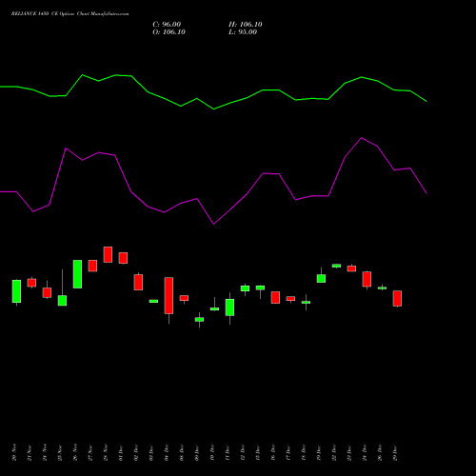Screen dimensions: 476x476
Task: Click the small green candlestick for 09 Dec
Action: coord(199,319)
